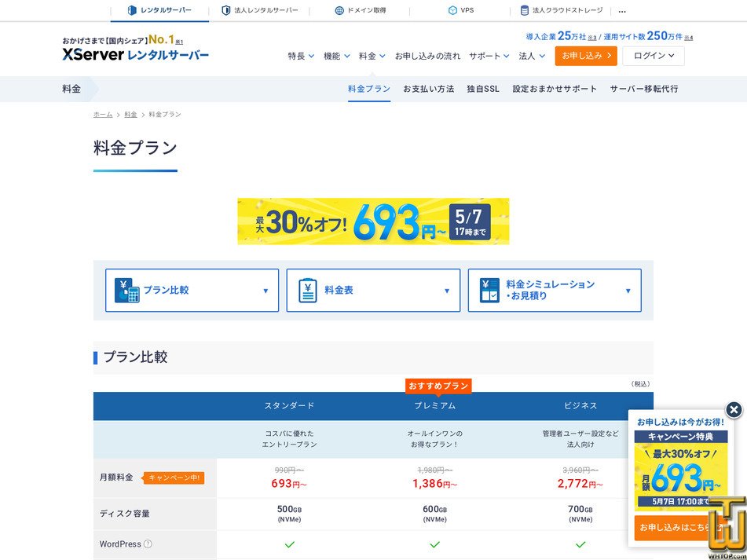Click the 料金シミュレーション estimate icon
Viewport: 747px width, 560px height.
489,290
